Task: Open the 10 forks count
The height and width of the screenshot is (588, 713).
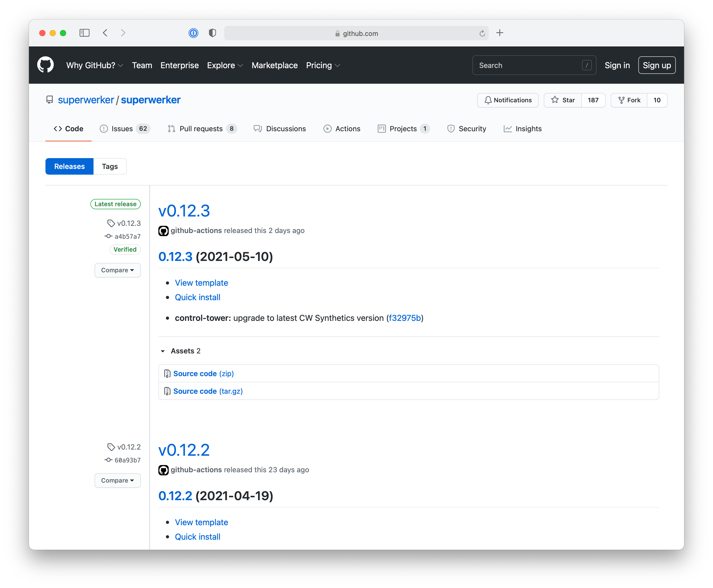Action: tap(657, 100)
